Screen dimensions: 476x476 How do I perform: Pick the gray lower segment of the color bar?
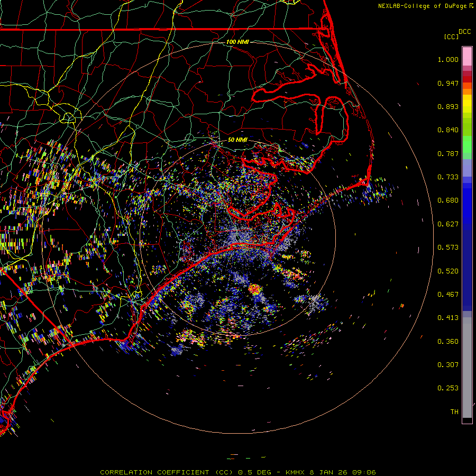pos(467,368)
